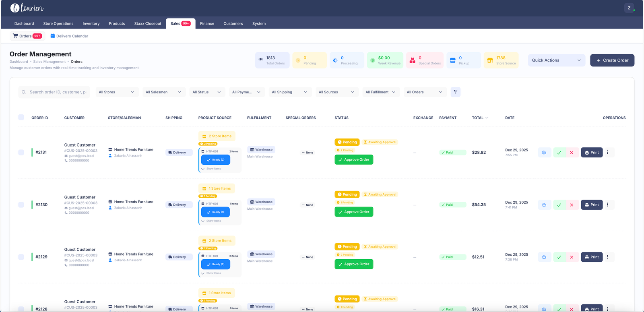The height and width of the screenshot is (312, 644).
Task: Click Sales Management breadcrumb link
Action: (x=49, y=62)
